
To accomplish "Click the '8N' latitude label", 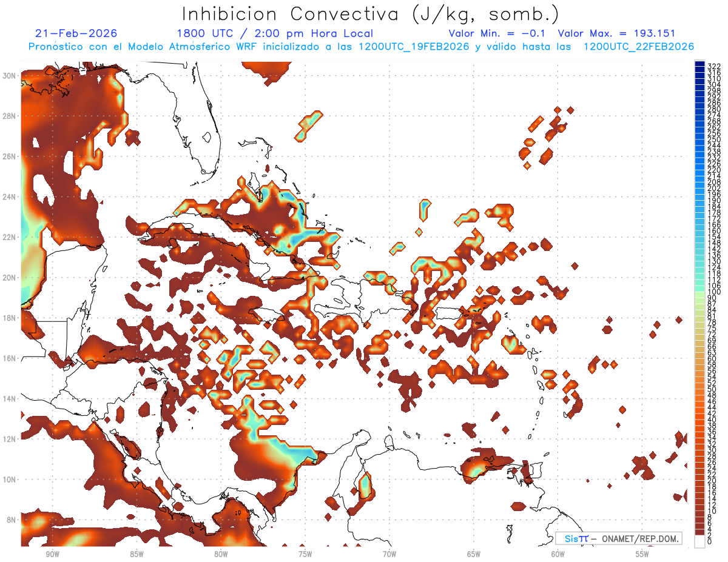I will [11, 520].
